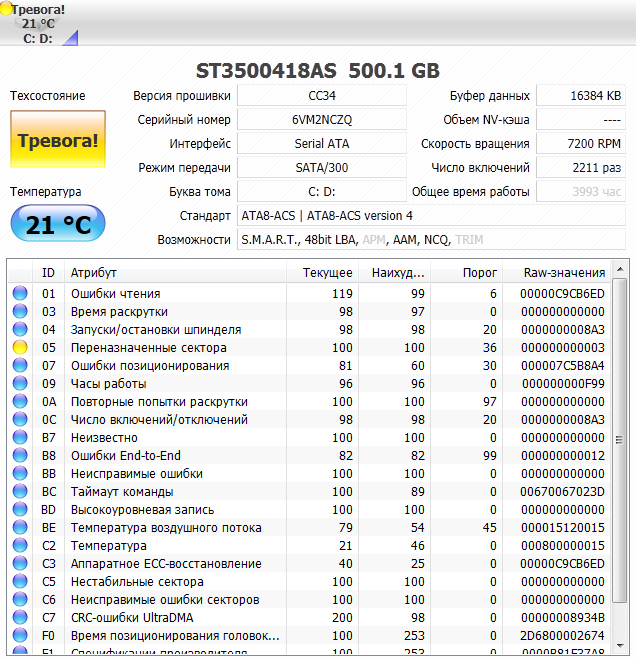
Task: Select row Таймаут команды
Action: tap(309, 491)
